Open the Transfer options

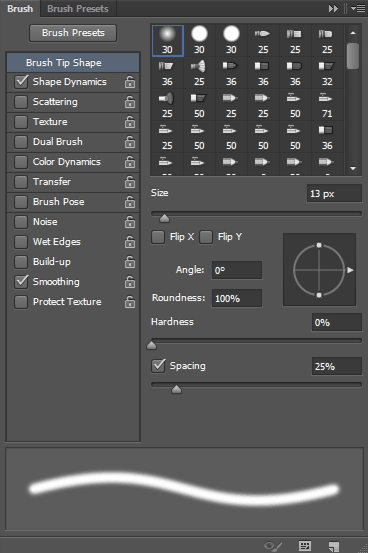(52, 182)
